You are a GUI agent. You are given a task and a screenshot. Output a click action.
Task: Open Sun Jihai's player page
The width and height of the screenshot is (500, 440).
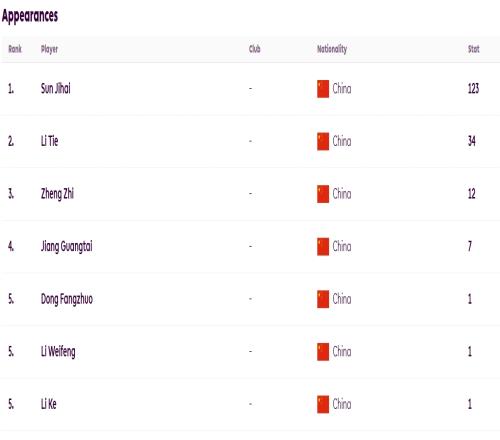(x=56, y=89)
